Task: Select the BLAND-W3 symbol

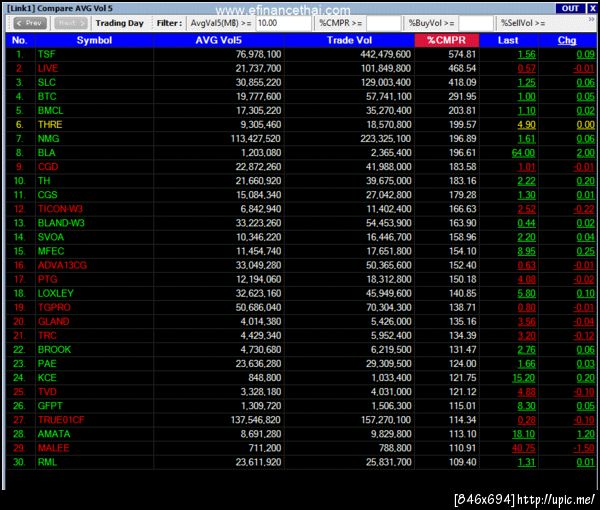Action: 61,223
